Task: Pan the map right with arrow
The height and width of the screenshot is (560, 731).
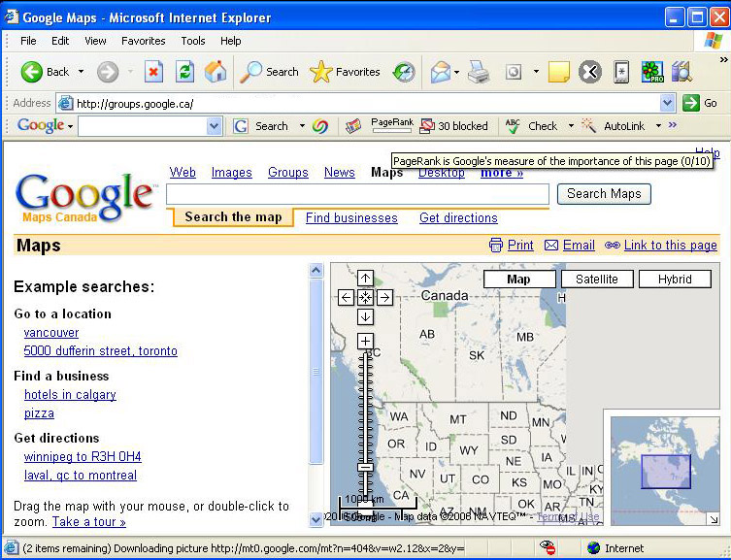Action: click(384, 297)
